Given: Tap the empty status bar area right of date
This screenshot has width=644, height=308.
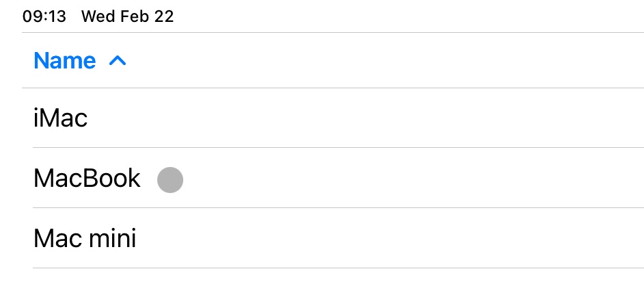Looking at the screenshot, I should click(410, 17).
